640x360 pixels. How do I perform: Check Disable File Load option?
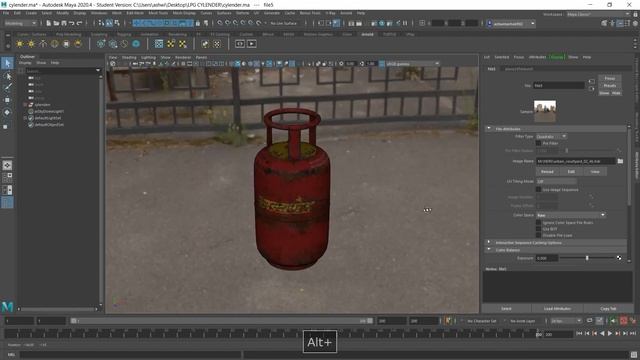pos(538,236)
